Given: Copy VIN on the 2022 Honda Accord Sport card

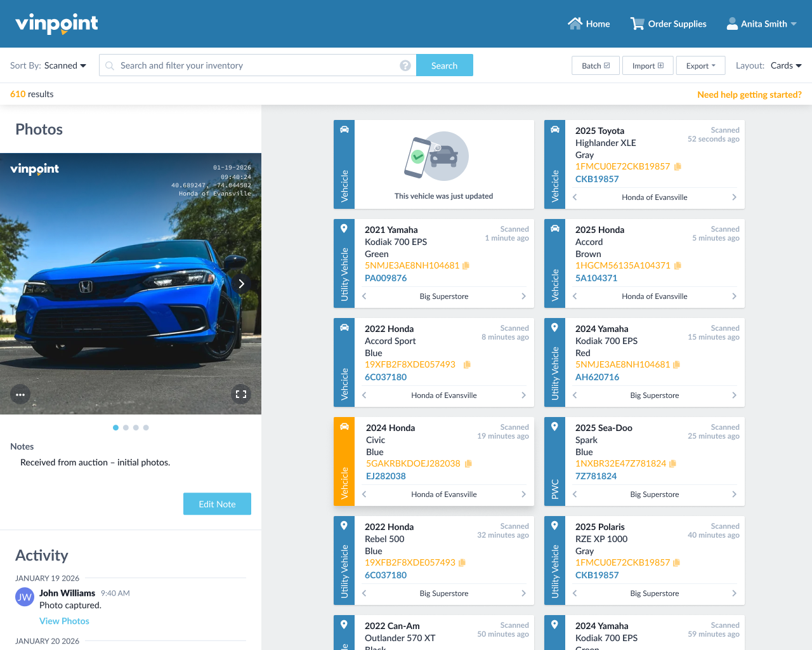Looking at the screenshot, I should click(x=467, y=364).
